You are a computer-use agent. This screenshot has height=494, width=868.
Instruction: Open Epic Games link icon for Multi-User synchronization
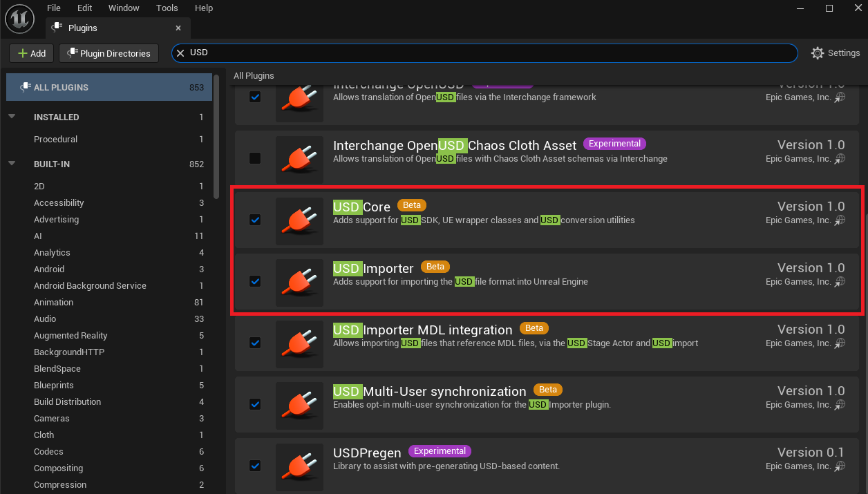click(840, 405)
